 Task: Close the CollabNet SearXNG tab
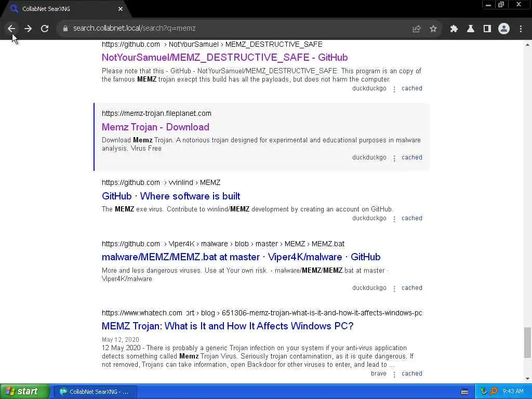tap(121, 9)
